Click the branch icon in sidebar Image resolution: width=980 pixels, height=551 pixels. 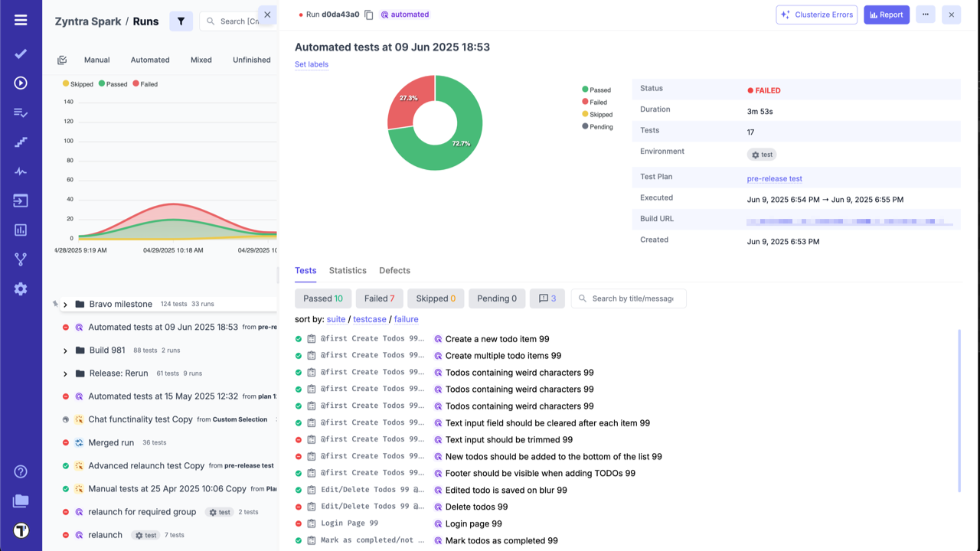21,259
